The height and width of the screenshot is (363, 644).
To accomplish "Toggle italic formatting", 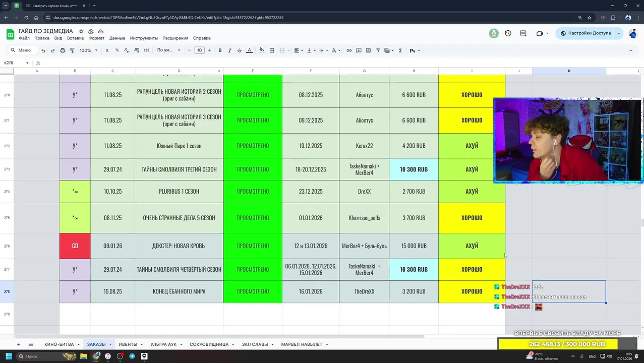I will [229, 50].
